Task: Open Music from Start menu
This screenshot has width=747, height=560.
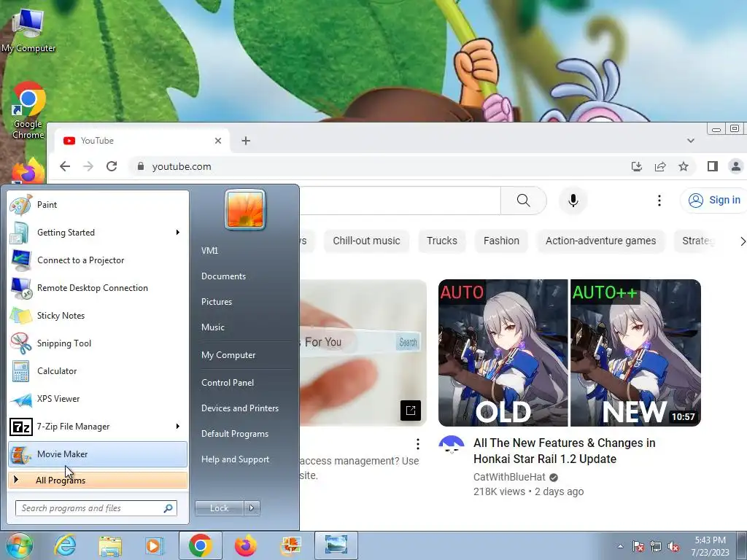Action: (213, 327)
